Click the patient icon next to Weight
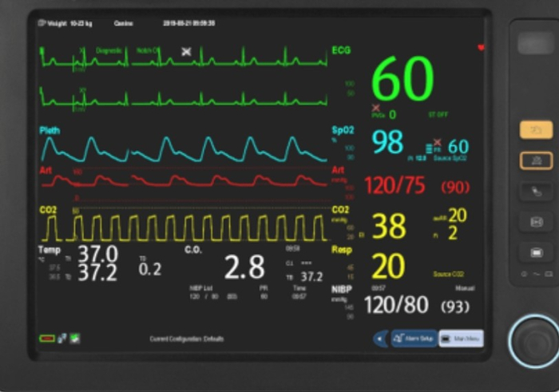This screenshot has height=392, width=559. pos(42,23)
